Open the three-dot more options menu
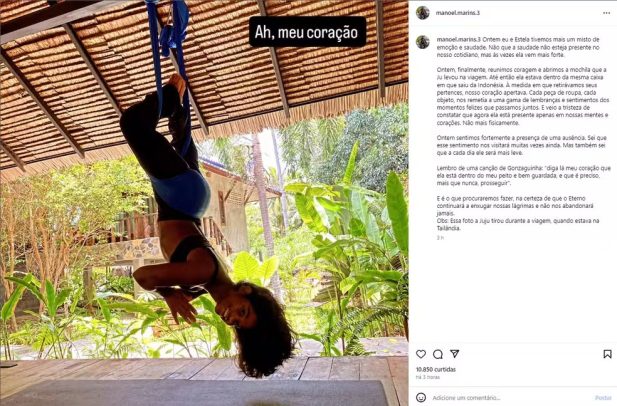Screen dimensions: 617x406 coord(606,13)
